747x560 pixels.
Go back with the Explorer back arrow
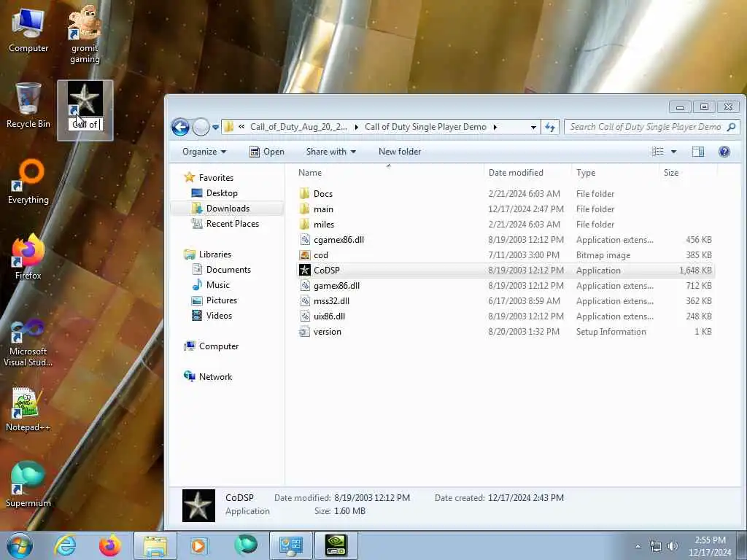(181, 127)
